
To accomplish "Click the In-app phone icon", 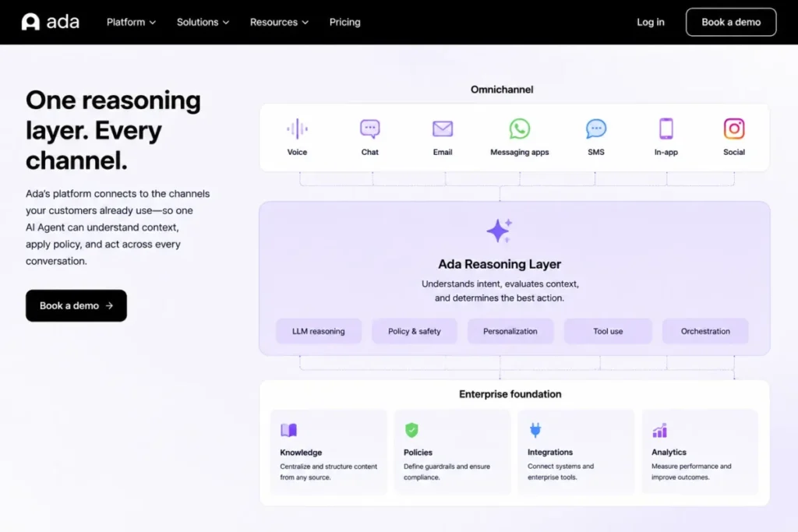I will (666, 129).
